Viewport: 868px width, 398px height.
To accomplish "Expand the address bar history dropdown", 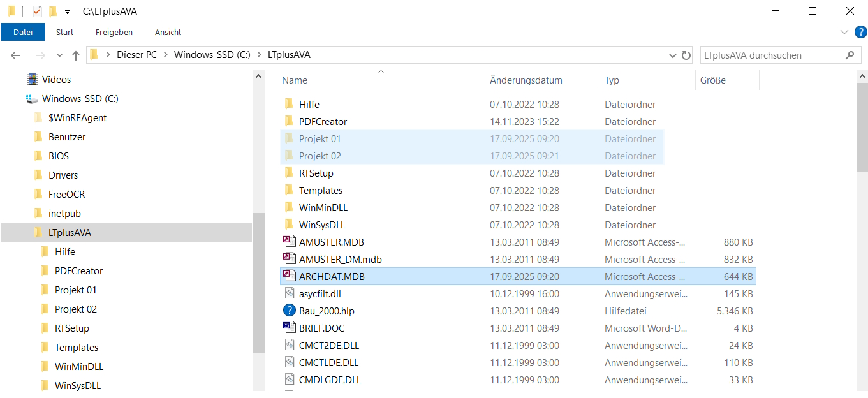I will (672, 55).
